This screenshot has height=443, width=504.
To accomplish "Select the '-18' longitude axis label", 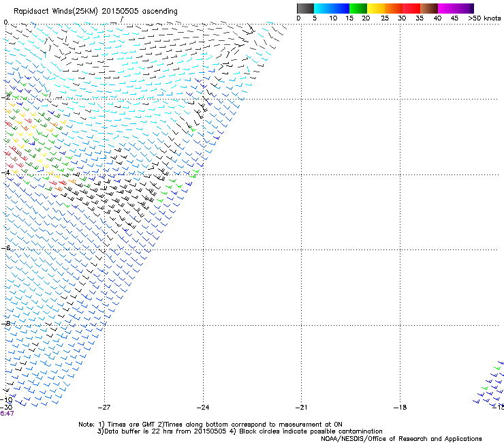I will [400, 408].
